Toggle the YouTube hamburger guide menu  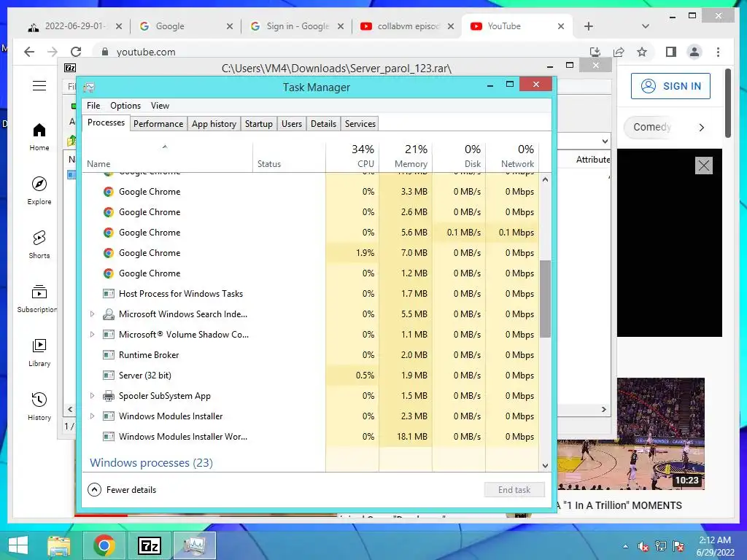tap(39, 86)
